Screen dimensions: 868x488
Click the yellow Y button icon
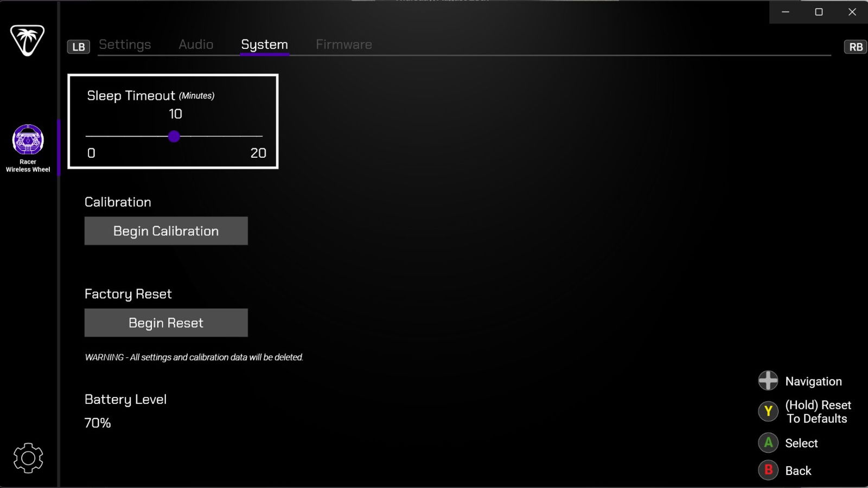point(768,412)
